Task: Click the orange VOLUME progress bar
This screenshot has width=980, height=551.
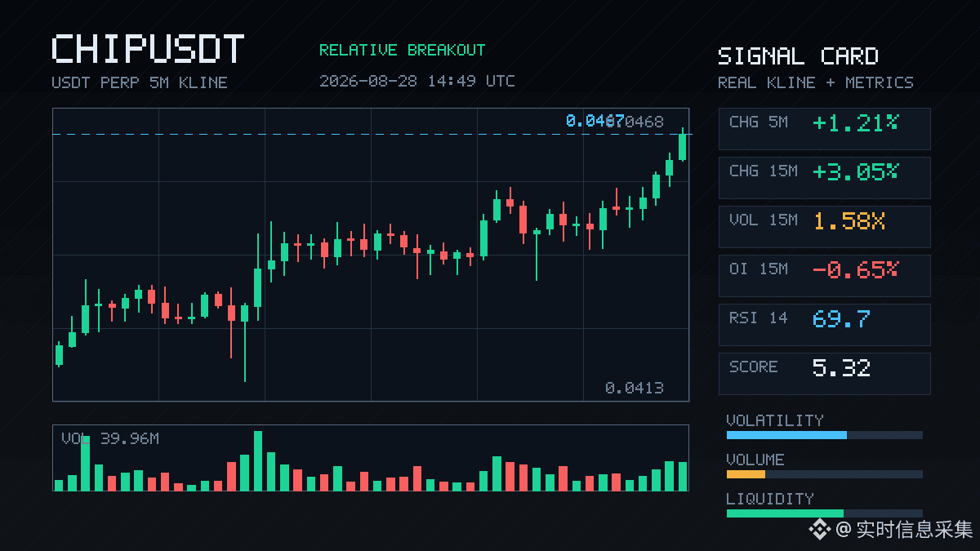Action: click(746, 474)
